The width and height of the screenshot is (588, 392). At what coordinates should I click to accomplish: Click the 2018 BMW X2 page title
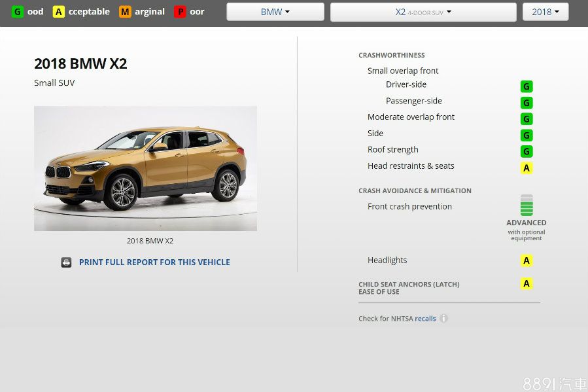[80, 63]
